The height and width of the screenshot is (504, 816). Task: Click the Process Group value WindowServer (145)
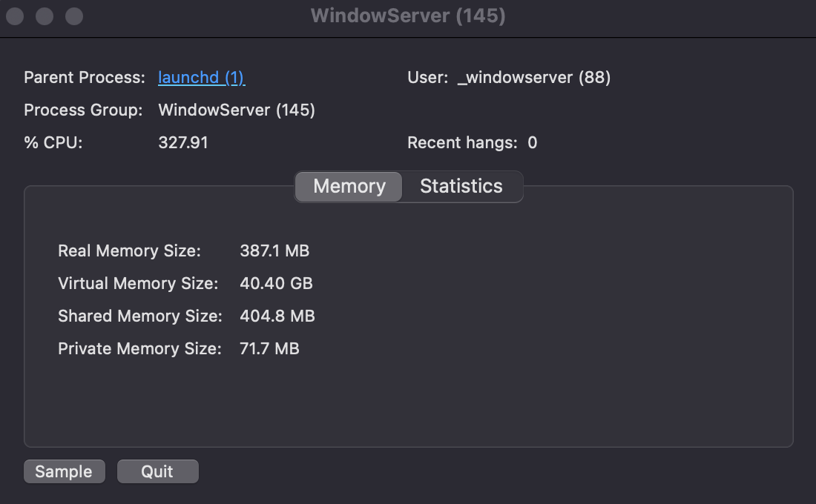point(237,110)
